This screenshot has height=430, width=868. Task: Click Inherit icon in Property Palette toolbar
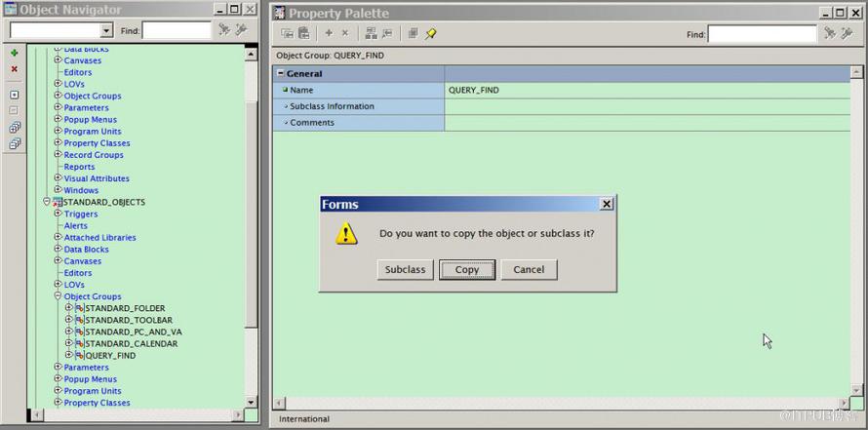pos(386,34)
